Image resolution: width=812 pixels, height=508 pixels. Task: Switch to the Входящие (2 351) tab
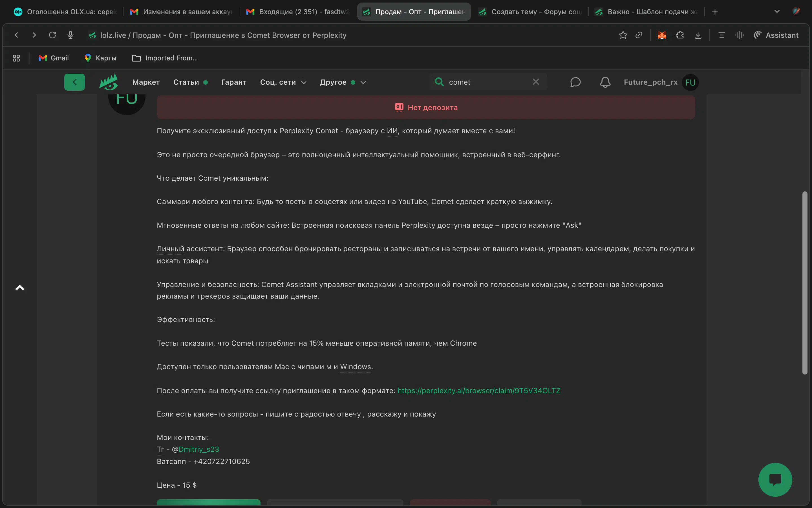click(298, 12)
